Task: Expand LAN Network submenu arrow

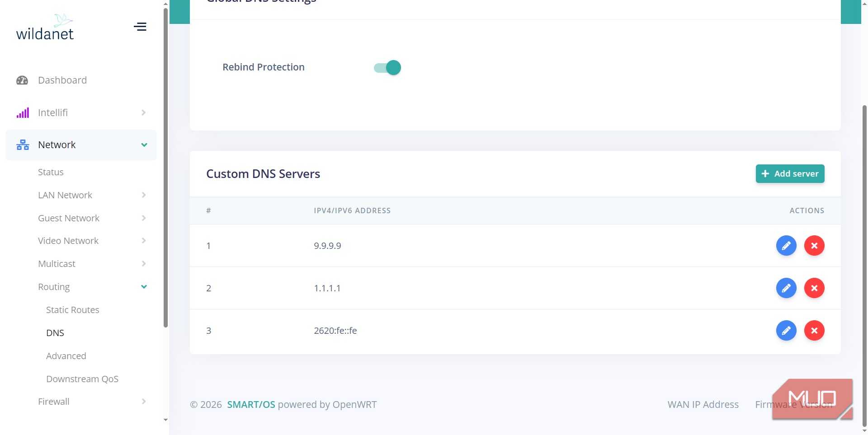Action: pyautogui.click(x=144, y=195)
